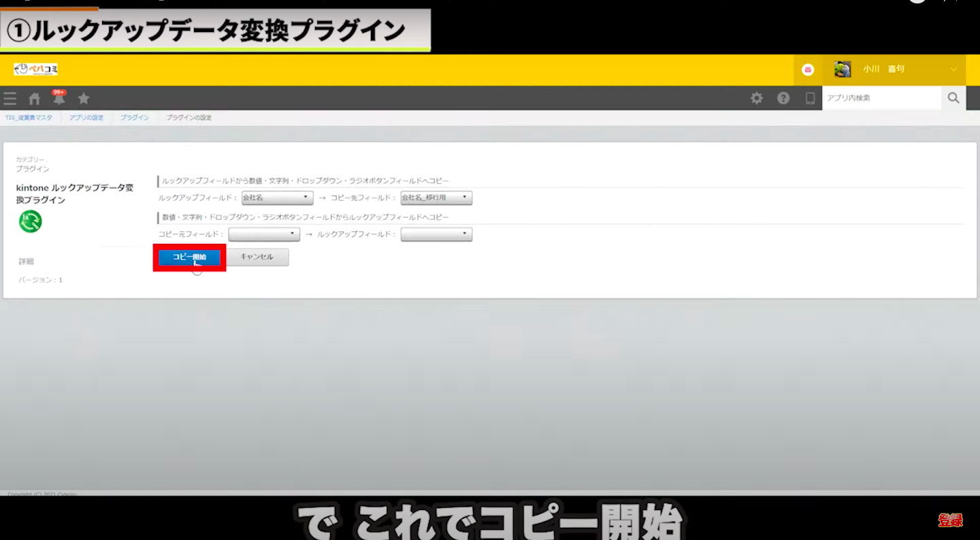Screen dimensions: 980x540
Task: Click the star favorites icon
Action: coord(84,99)
